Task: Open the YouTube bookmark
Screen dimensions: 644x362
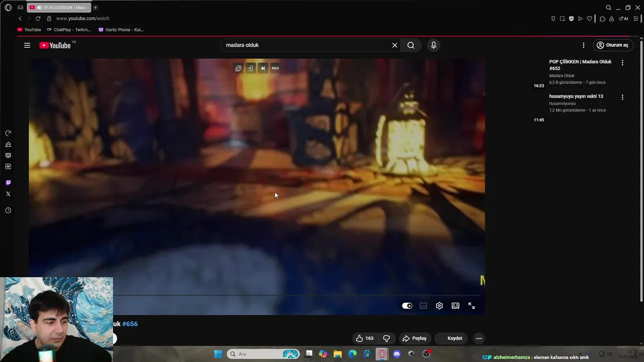Action: [29, 30]
